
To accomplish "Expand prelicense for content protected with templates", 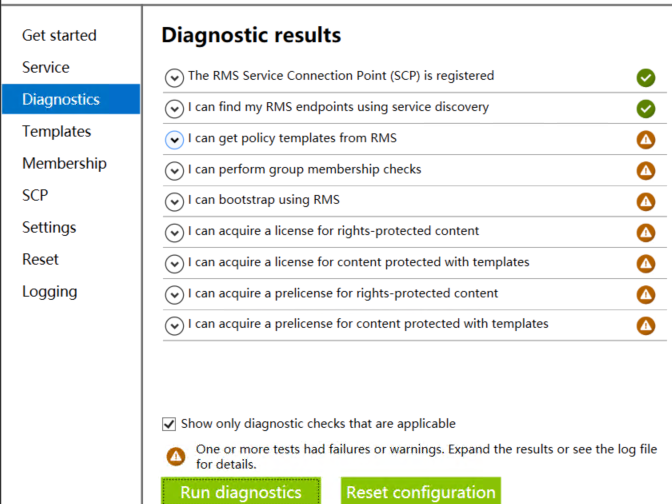I will pyautogui.click(x=174, y=326).
